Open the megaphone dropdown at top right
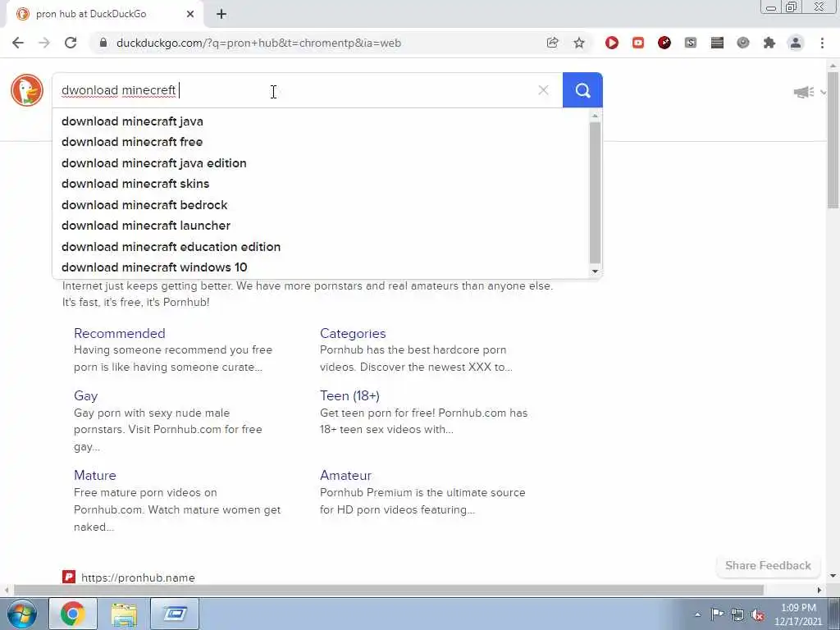The image size is (840, 630). 808,92
